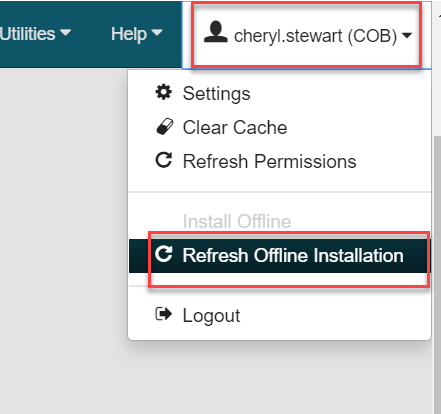Click the user silhouette icon
The height and width of the screenshot is (414, 441).
coord(216,32)
